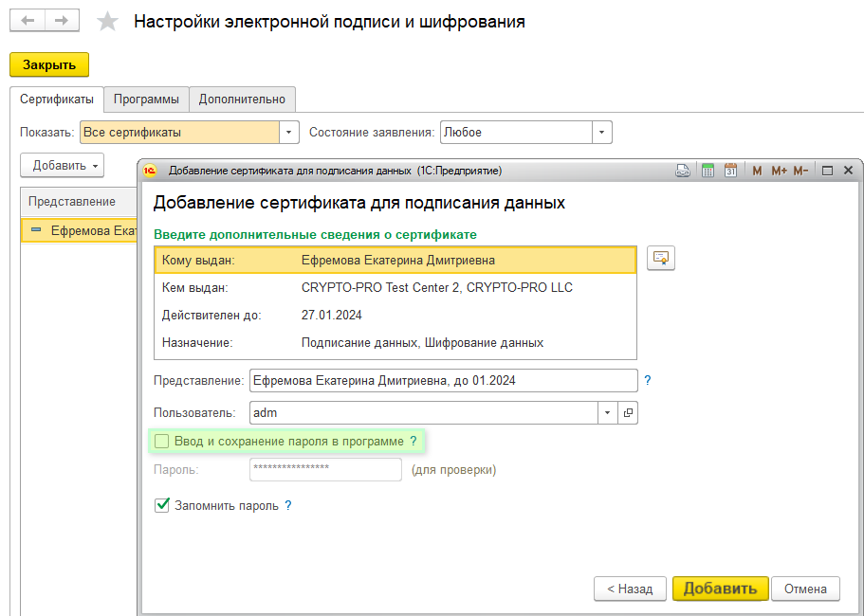
Task: Expand the Пользователь dropdown list
Action: (x=607, y=412)
